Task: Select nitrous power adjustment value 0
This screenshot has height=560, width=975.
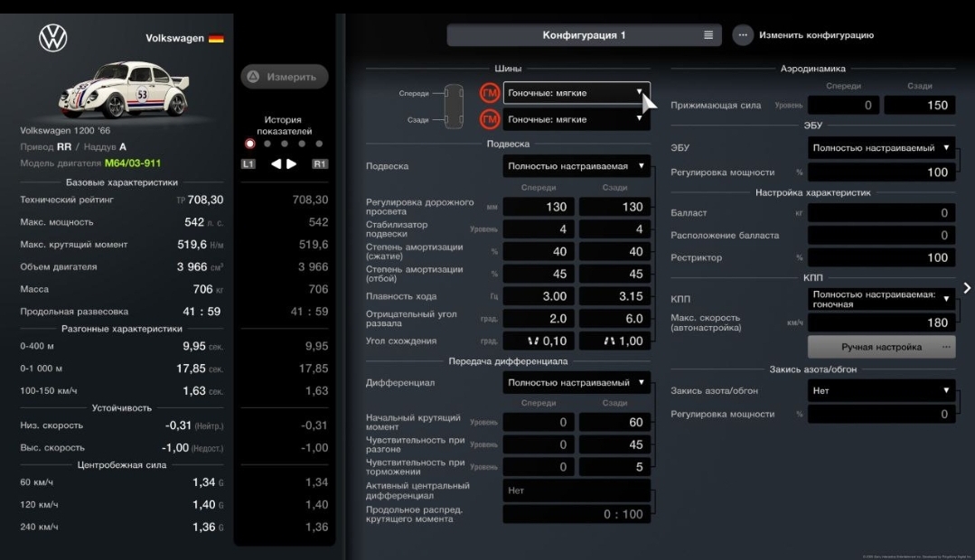Action: pos(882,415)
